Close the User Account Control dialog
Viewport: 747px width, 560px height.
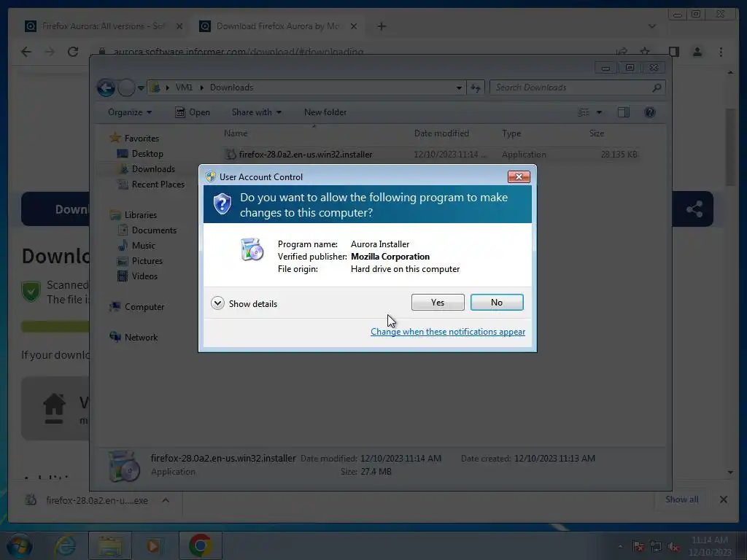(519, 176)
